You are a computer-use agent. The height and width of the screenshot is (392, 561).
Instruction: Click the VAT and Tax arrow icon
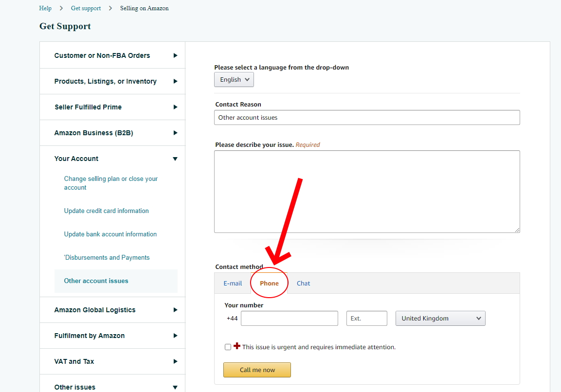pyautogui.click(x=175, y=361)
